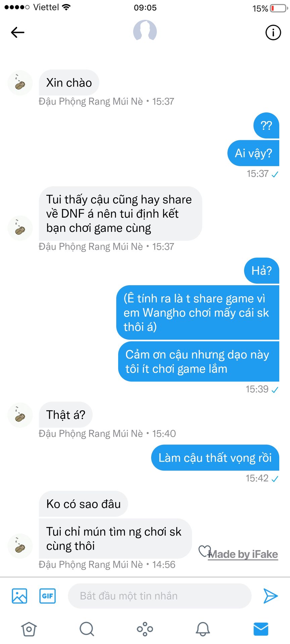
Task: Tap the 'Làm cậu thất vọng rồi' bubble
Action: pyautogui.click(x=215, y=458)
